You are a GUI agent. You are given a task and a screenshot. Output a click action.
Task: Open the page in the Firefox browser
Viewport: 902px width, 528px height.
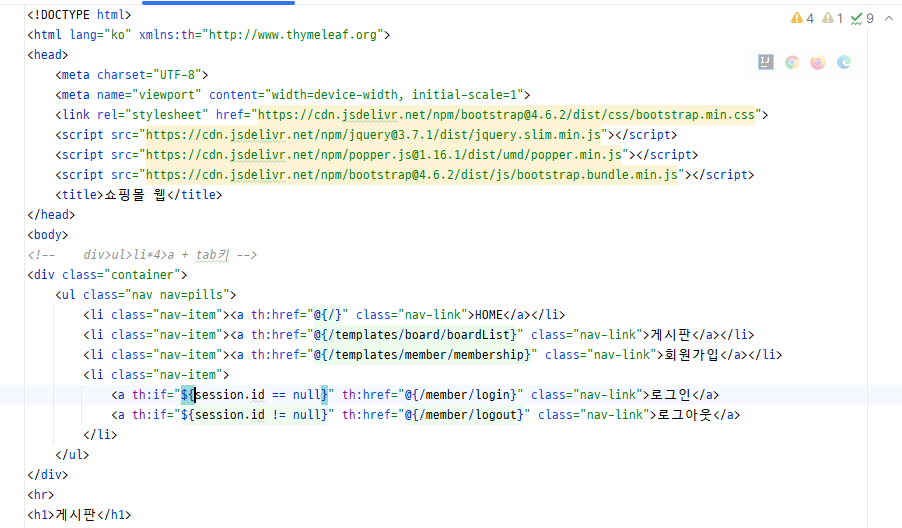pos(818,62)
